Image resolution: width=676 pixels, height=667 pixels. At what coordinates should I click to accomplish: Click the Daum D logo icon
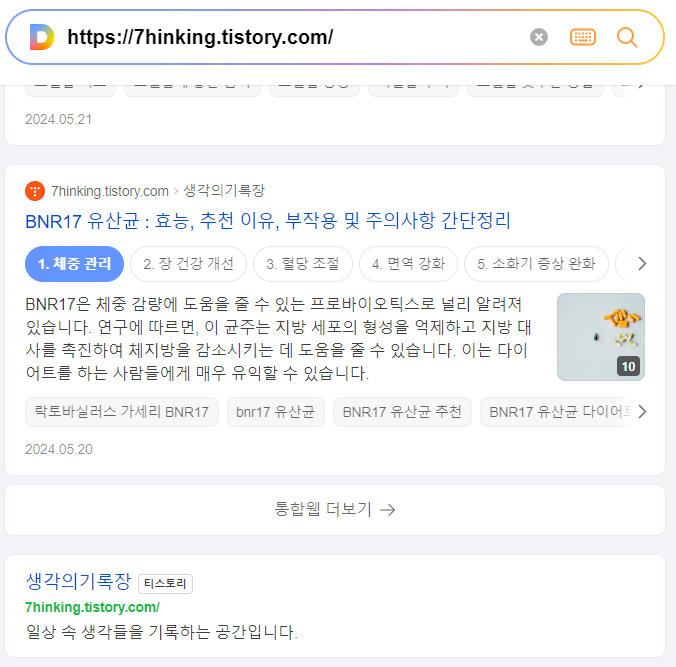tap(42, 37)
